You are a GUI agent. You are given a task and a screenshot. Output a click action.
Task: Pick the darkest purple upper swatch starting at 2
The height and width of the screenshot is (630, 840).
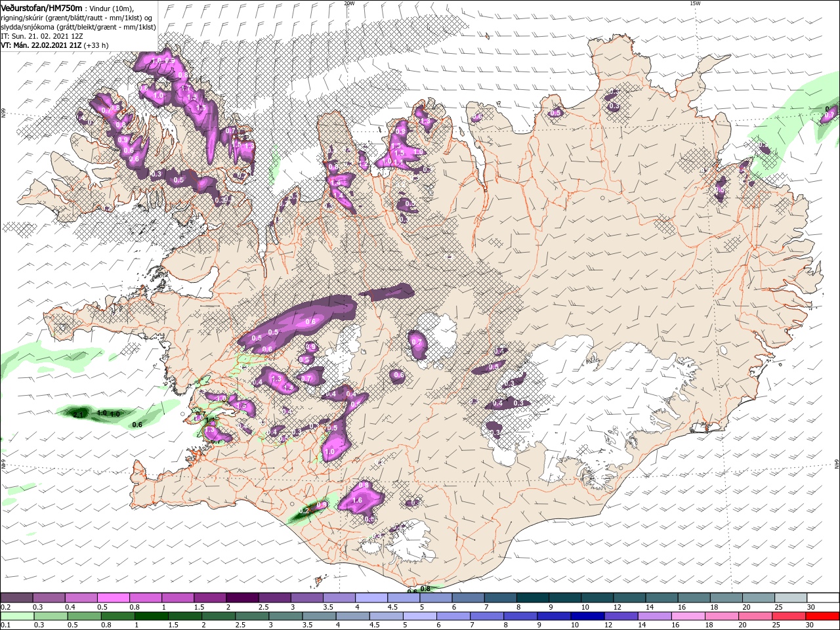[x=242, y=598]
